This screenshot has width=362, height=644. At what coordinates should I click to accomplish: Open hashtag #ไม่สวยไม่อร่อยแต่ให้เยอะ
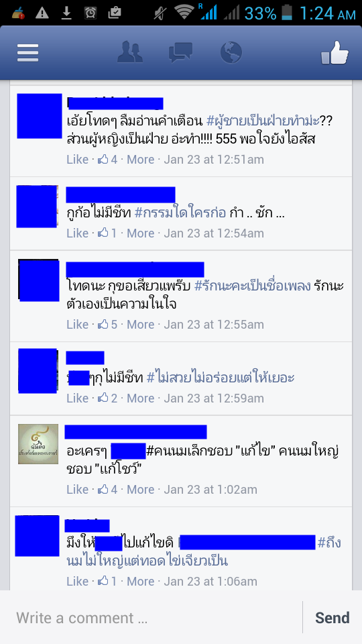pyautogui.click(x=221, y=378)
